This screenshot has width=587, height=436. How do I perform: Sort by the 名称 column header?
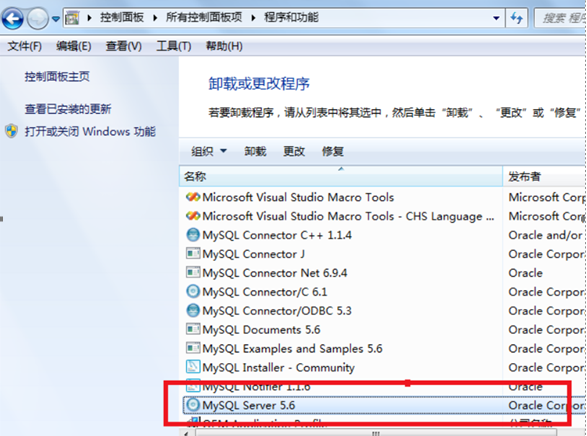coord(341,176)
